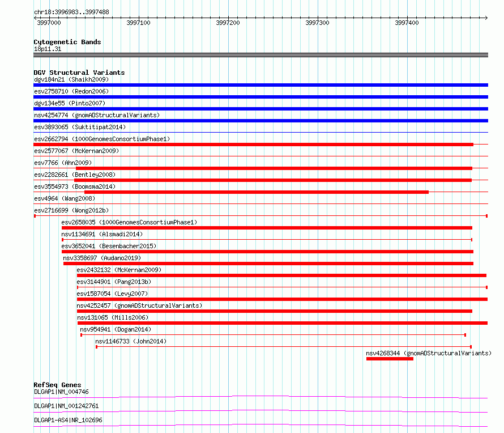Click ruler position 3997000

click(x=49, y=23)
